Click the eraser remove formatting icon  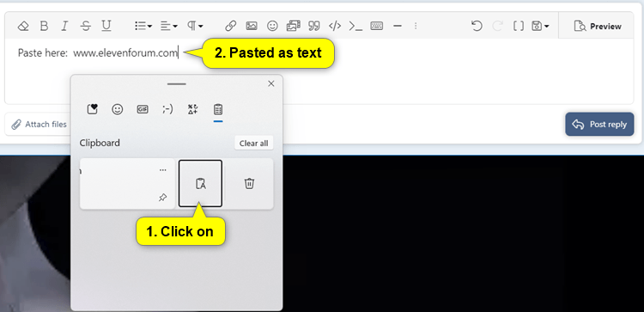23,27
